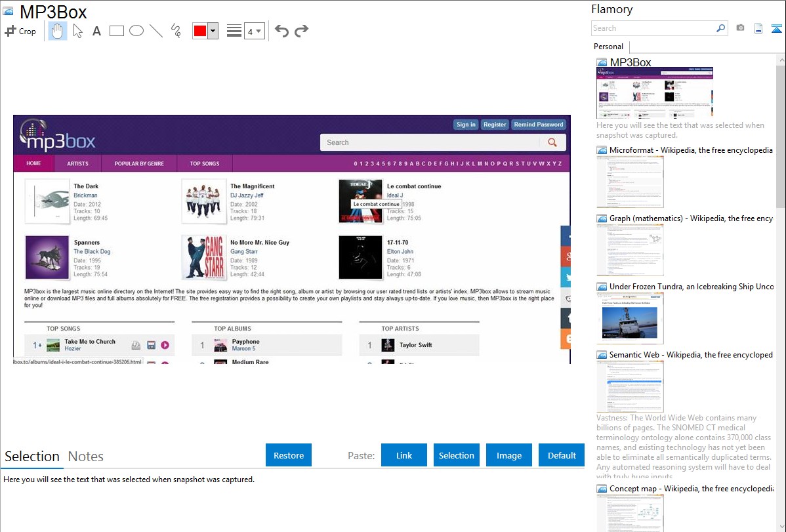The height and width of the screenshot is (532, 786).
Task: Select the Crop tool
Action: pos(20,31)
